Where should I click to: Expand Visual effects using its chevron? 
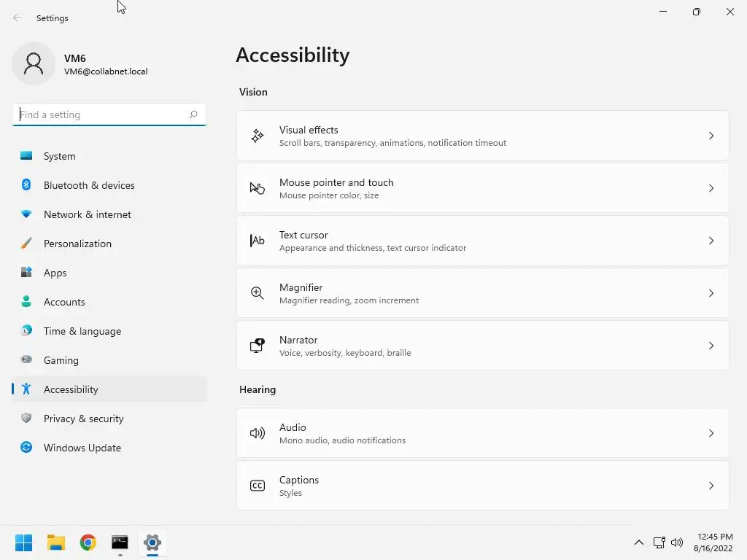(711, 136)
